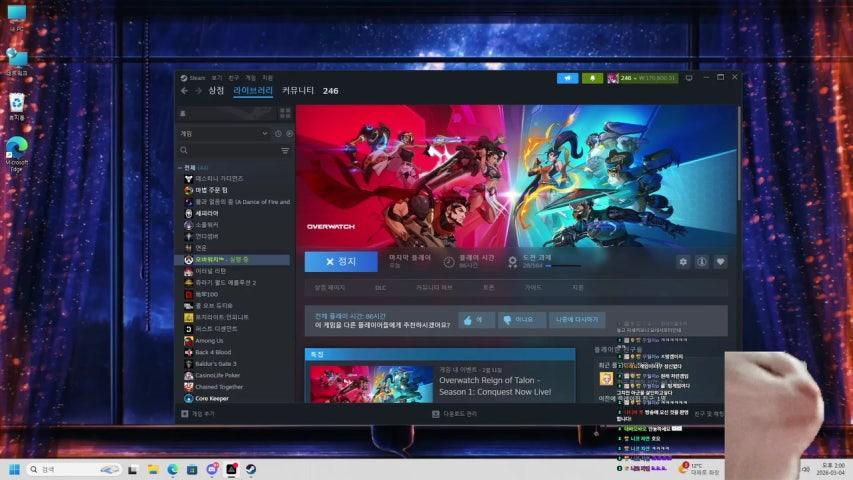Image resolution: width=853 pixels, height=480 pixels.
Task: Toggle recent activity clock sort icon
Action: pos(278,133)
